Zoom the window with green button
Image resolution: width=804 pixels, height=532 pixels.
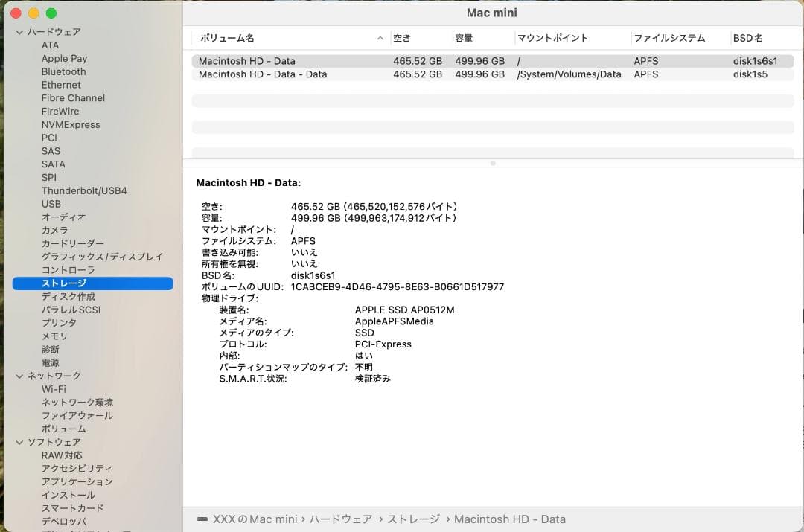point(51,13)
